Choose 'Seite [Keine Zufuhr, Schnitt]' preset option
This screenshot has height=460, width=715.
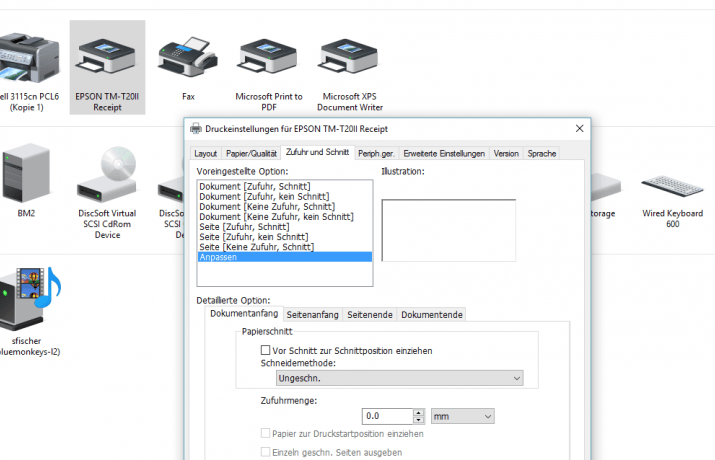tap(285, 247)
